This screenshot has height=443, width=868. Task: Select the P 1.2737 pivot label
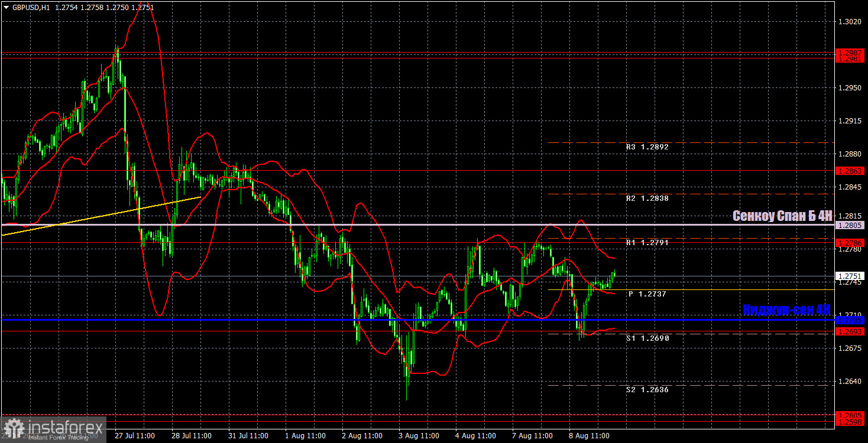pos(647,294)
